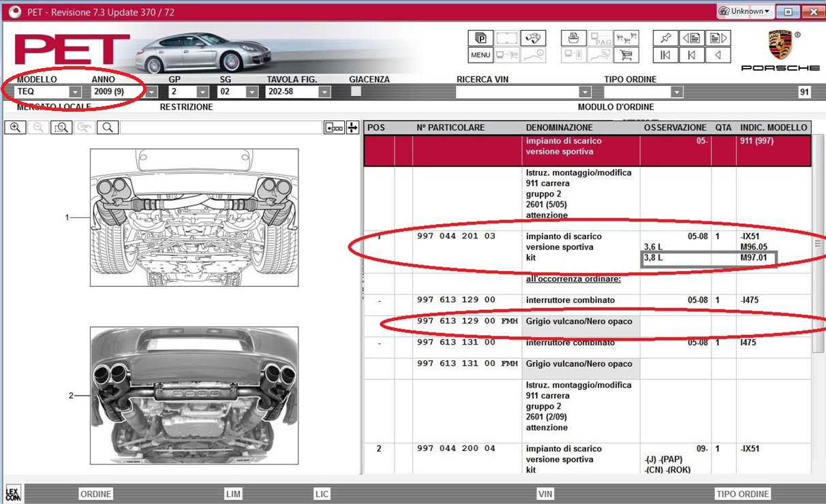The height and width of the screenshot is (504, 826).
Task: Click the panel splitter arrows icon
Action: pyautogui.click(x=352, y=127)
